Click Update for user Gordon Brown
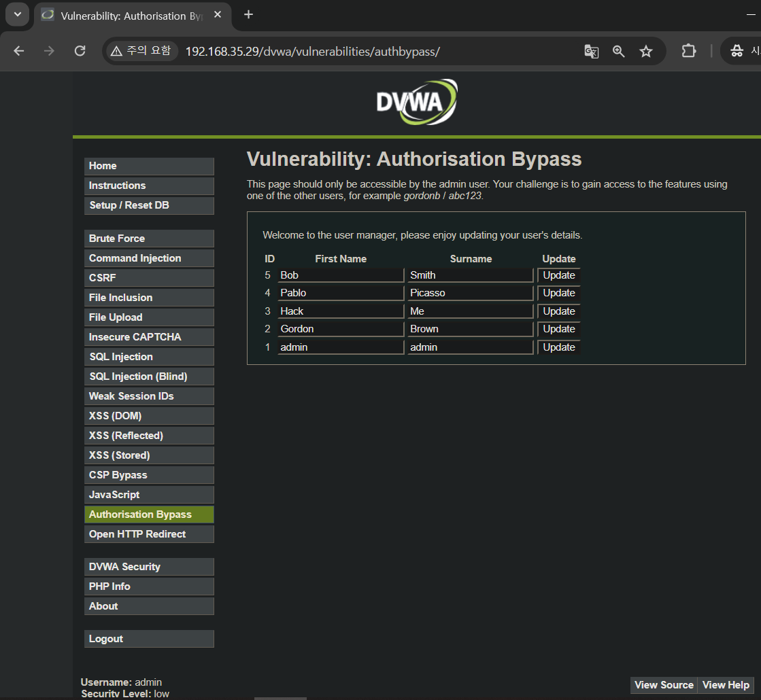The image size is (761, 700). pyautogui.click(x=558, y=329)
